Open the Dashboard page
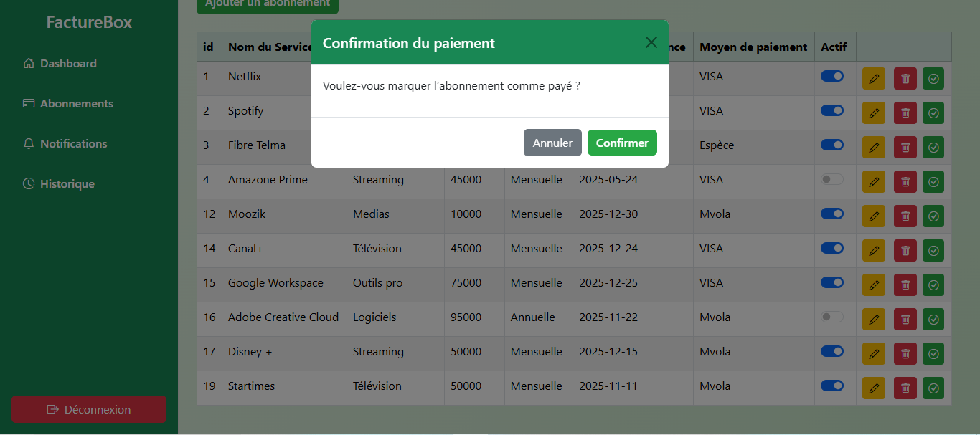The height and width of the screenshot is (435, 980). 60,63
